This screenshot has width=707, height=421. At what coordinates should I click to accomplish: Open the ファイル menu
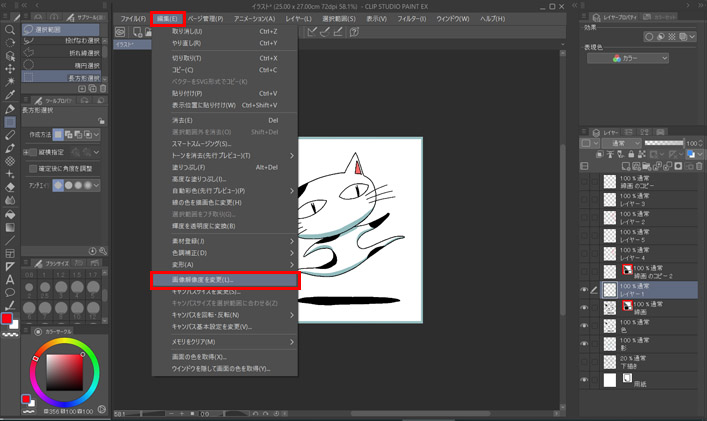pyautogui.click(x=133, y=19)
